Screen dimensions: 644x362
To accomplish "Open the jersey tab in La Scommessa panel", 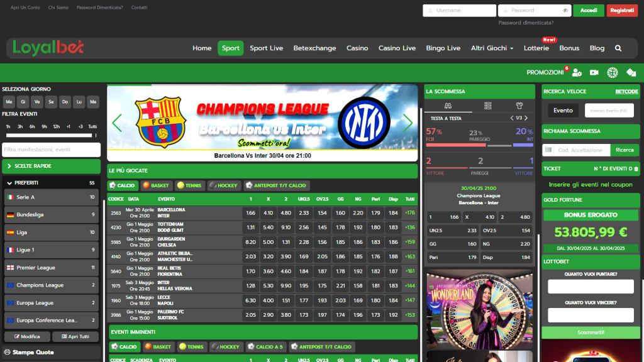I will coord(520,105).
